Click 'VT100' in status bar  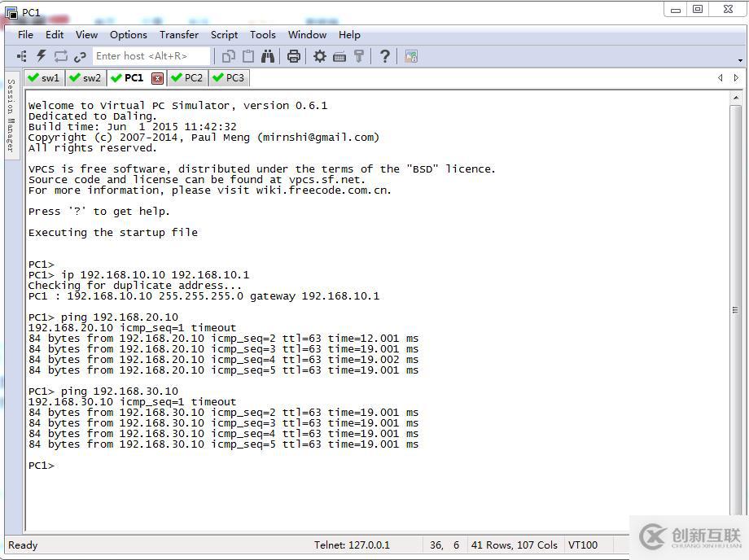point(583,545)
